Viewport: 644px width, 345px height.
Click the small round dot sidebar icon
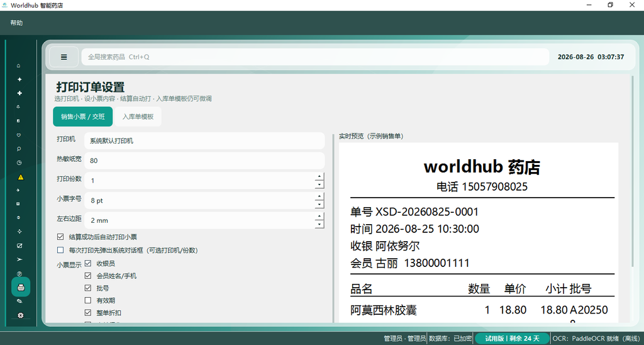pyautogui.click(x=19, y=218)
